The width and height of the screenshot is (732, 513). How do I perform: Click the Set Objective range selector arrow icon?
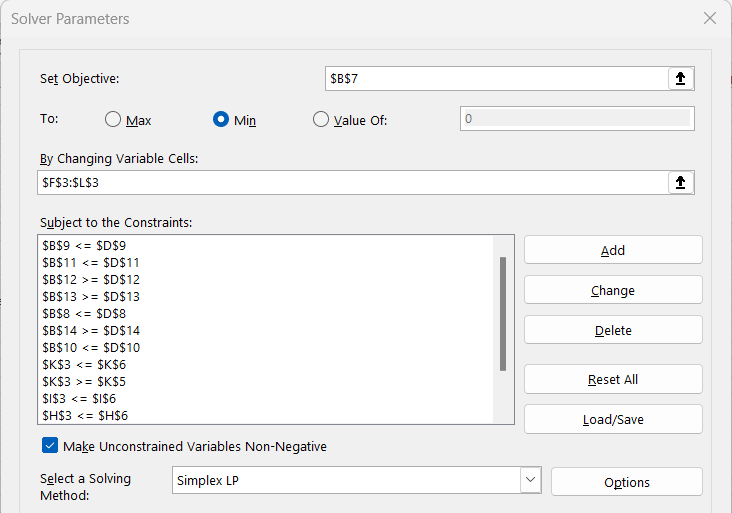tap(681, 78)
